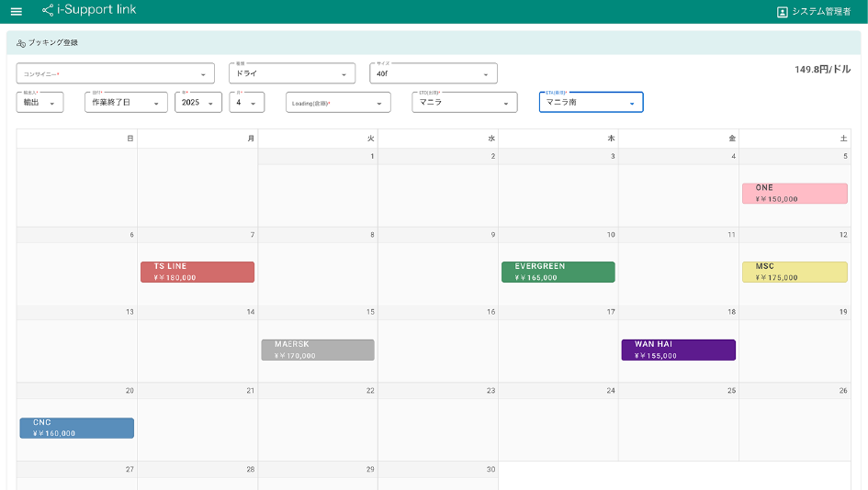This screenshot has height=490, width=868.
Task: Open the Loading warehouse dropdown
Action: tap(338, 103)
